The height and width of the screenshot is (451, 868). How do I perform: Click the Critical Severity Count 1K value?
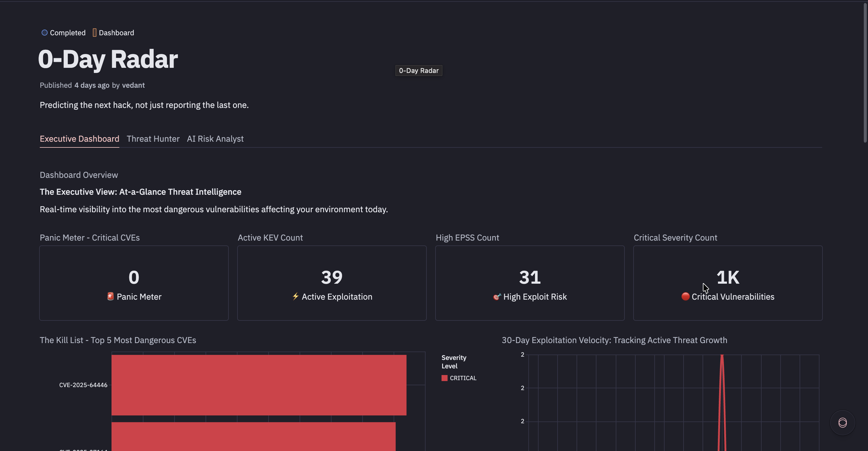(x=728, y=277)
